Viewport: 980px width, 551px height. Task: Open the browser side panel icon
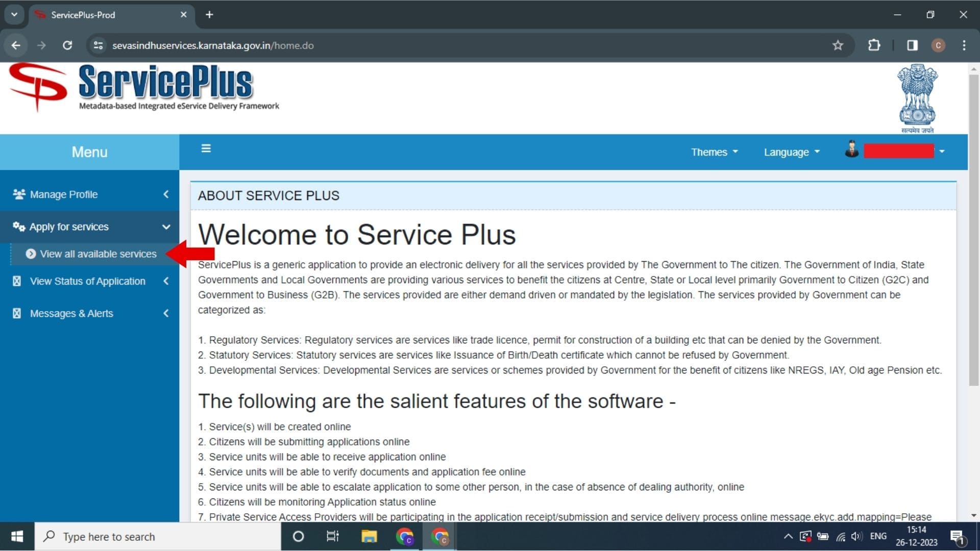click(x=912, y=45)
